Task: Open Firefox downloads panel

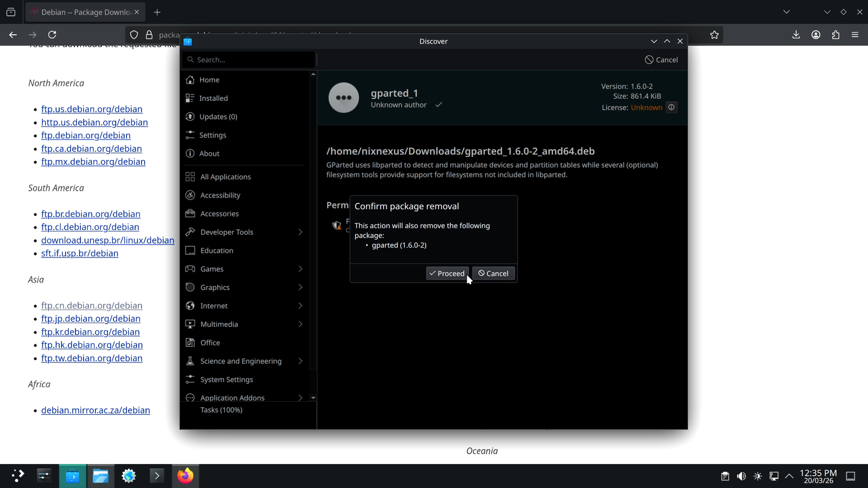Action: [796, 35]
